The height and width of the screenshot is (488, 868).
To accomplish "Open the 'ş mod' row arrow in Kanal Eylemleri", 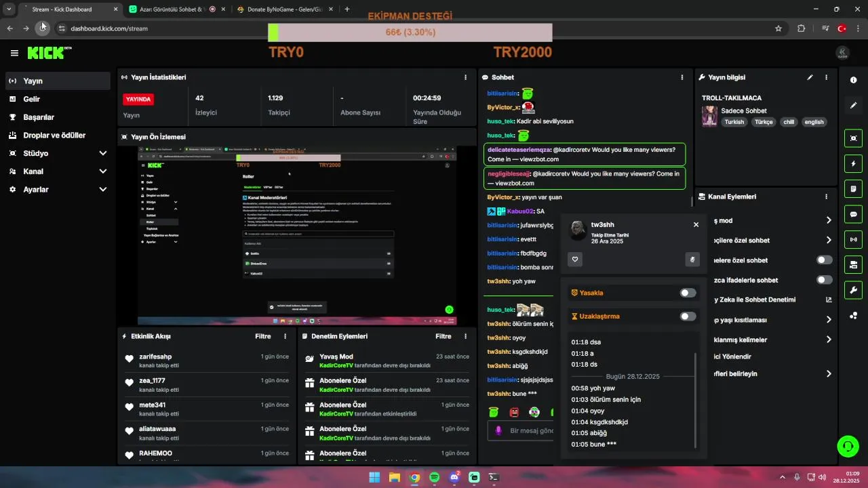I will click(829, 220).
